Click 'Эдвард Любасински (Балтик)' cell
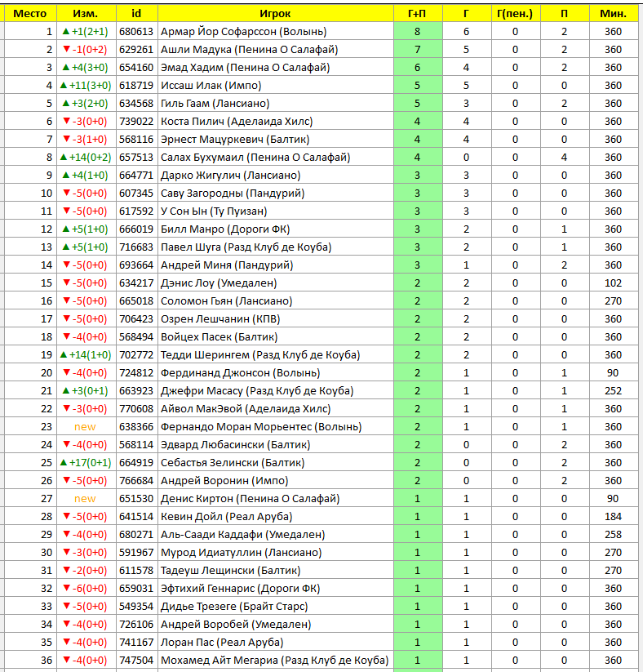This screenshot has width=643, height=672. click(x=276, y=445)
